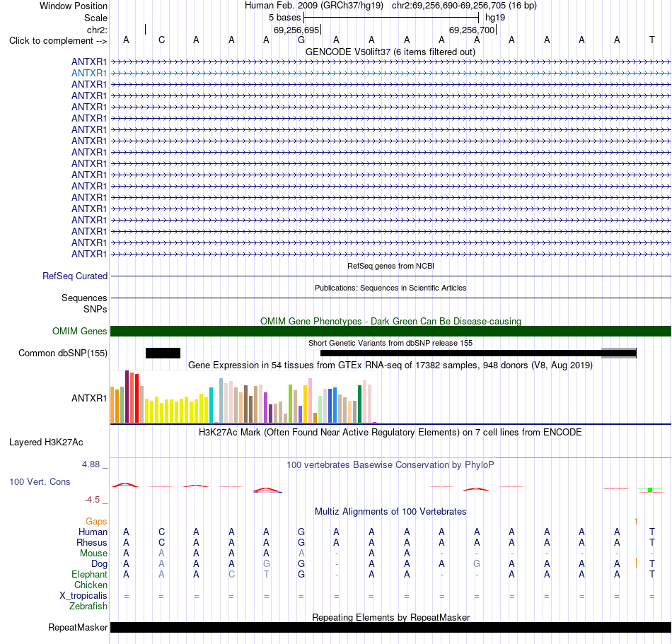672x644 pixels.
Task: Click the 'C' base in the Elephant alignment row
Action: click(231, 574)
